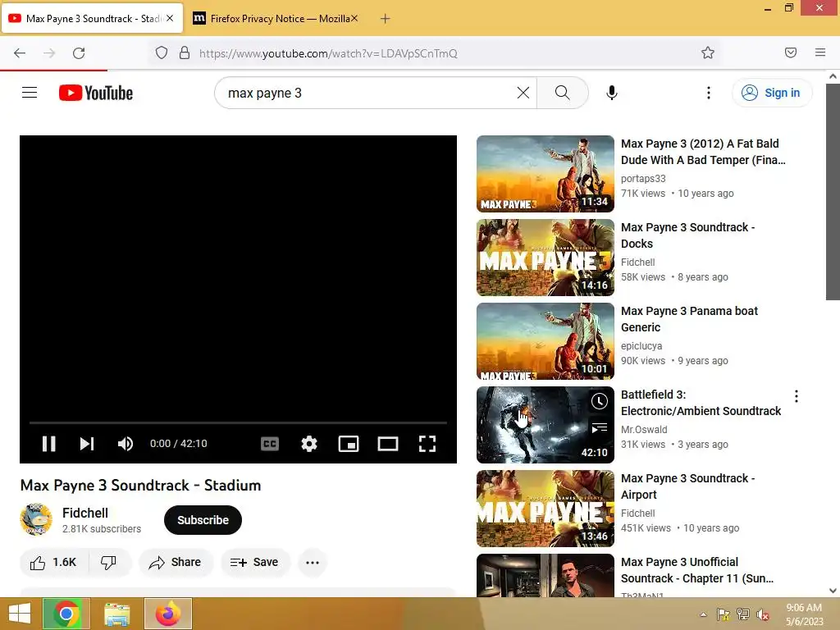Click Mr.Oswald channel name
This screenshot has height=630, width=840.
(x=644, y=430)
